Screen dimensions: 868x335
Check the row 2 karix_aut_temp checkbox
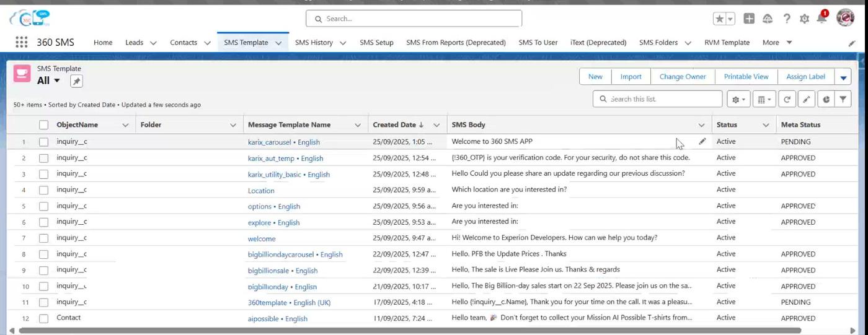coord(43,158)
